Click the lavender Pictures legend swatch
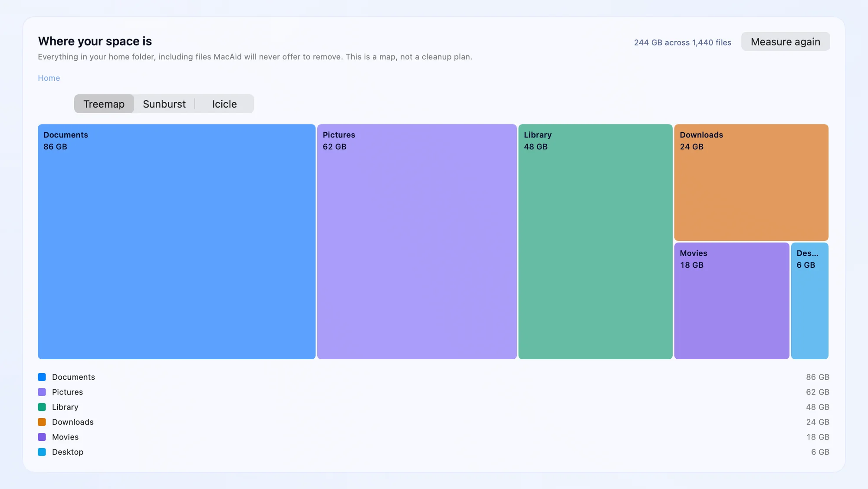868x489 pixels. [42, 392]
